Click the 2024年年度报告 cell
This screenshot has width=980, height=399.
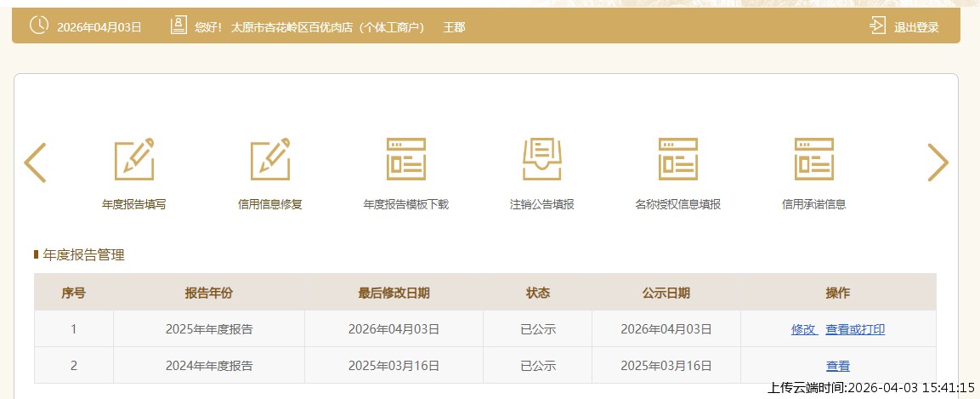coord(209,365)
